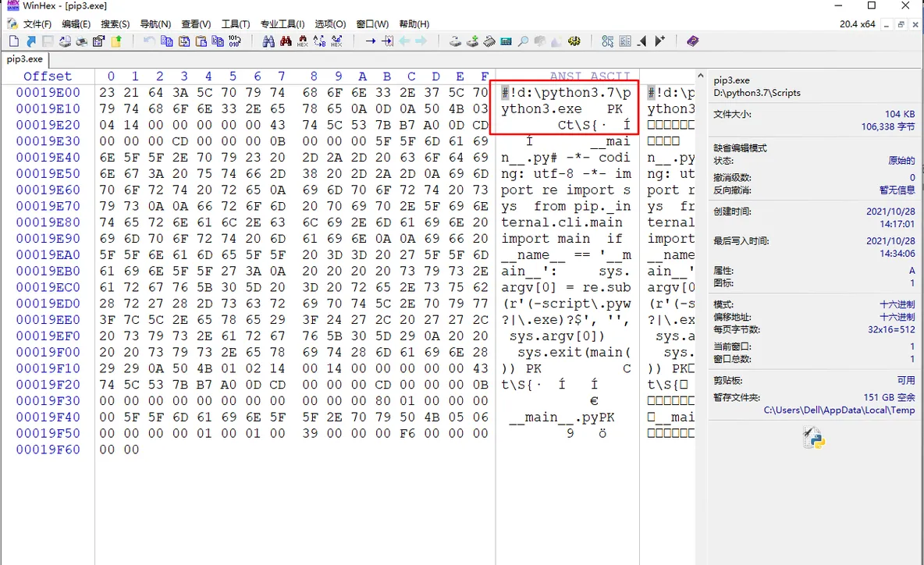Open file Properties from the toolbar
Screen dimensions: 924x565
tap(98, 41)
